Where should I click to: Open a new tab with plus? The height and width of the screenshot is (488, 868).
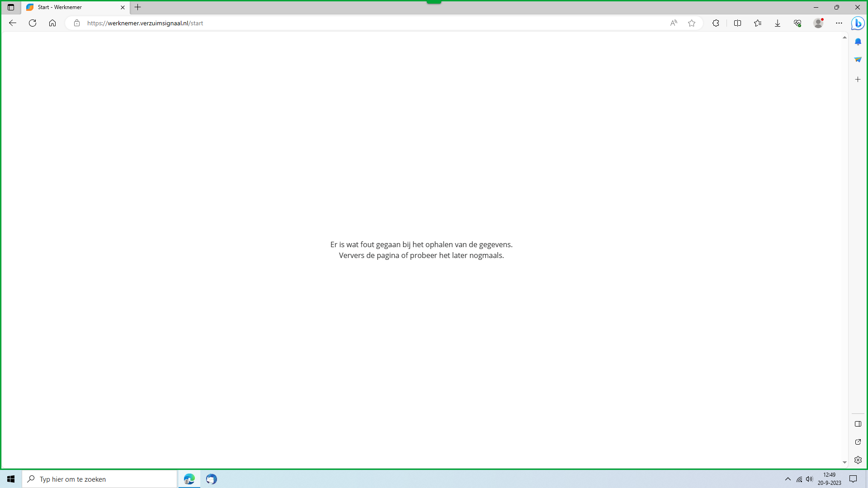click(x=138, y=7)
